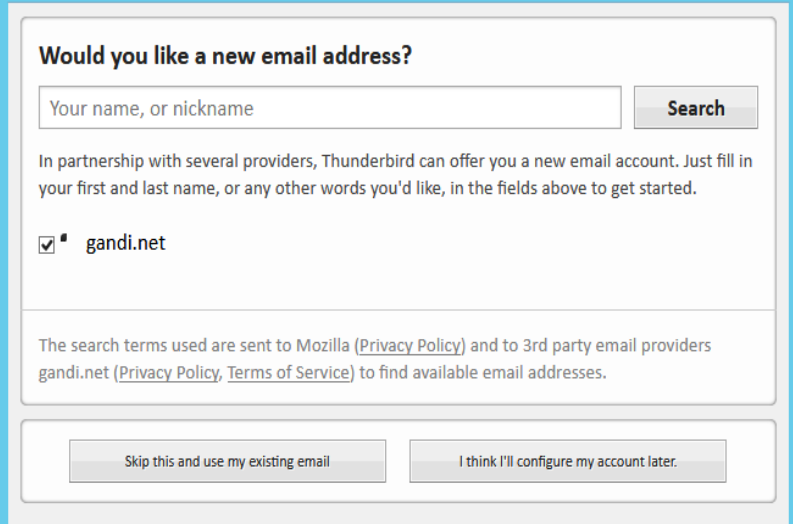Click the 'Would you like a new email address?' heading
This screenshot has height=524, width=793.
click(225, 57)
